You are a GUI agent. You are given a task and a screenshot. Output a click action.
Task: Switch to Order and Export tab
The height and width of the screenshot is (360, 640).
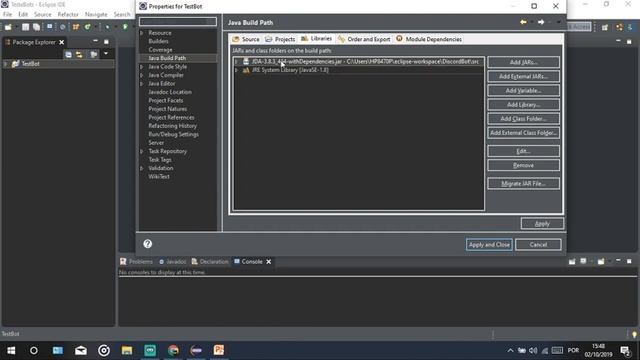click(364, 39)
